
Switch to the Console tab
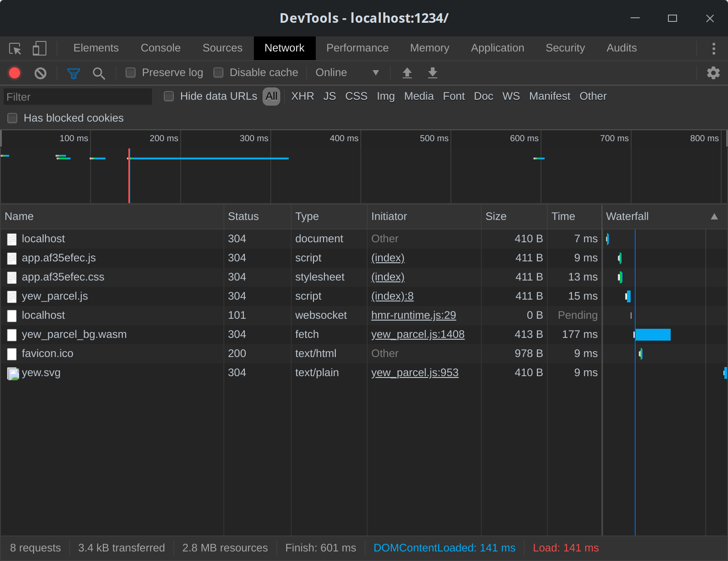tap(161, 48)
